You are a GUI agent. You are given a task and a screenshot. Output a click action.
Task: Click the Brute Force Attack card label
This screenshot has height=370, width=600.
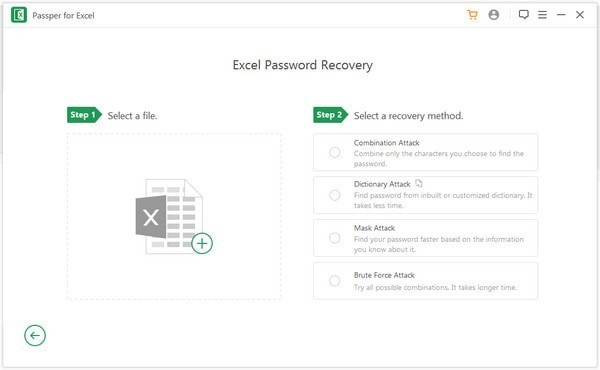pos(384,275)
